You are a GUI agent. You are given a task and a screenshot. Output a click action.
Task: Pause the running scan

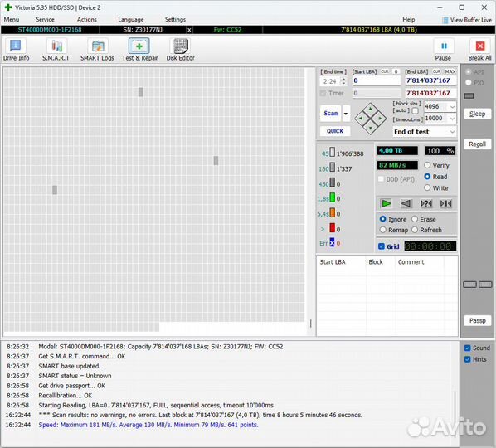pos(443,49)
